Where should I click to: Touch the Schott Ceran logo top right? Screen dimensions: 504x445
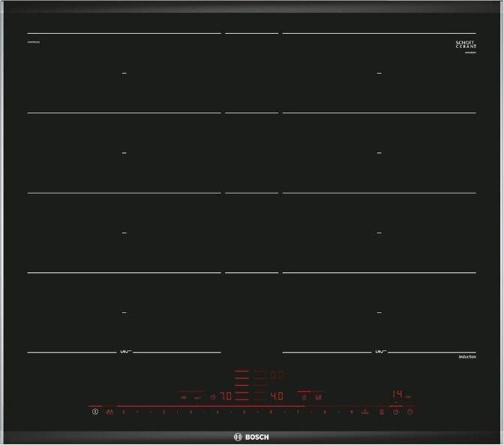tap(466, 45)
